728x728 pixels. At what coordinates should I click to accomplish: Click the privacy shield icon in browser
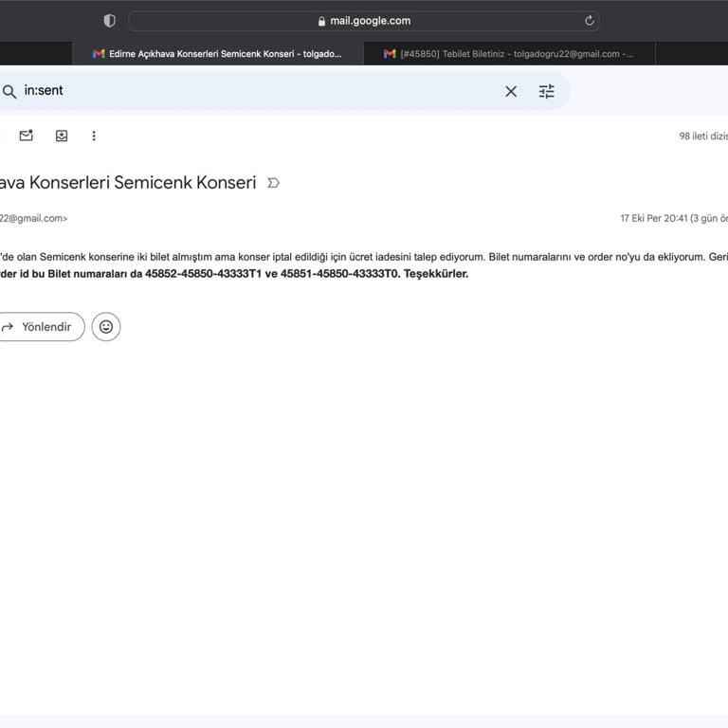click(109, 21)
